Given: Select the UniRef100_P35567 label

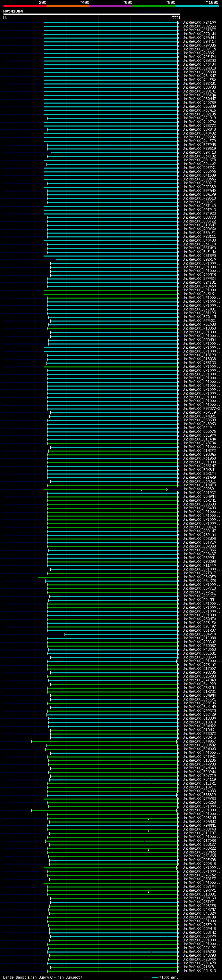Looking at the screenshot, I should (x=199, y=646).
